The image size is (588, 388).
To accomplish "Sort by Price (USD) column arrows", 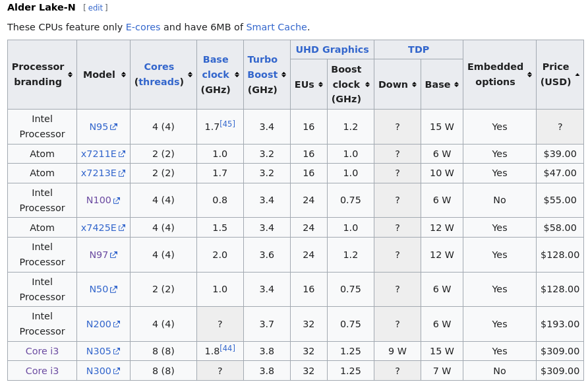I will point(577,75).
